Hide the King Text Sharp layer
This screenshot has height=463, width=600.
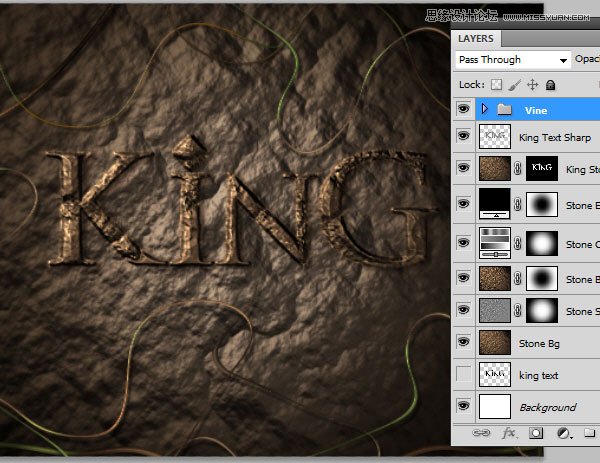click(463, 135)
